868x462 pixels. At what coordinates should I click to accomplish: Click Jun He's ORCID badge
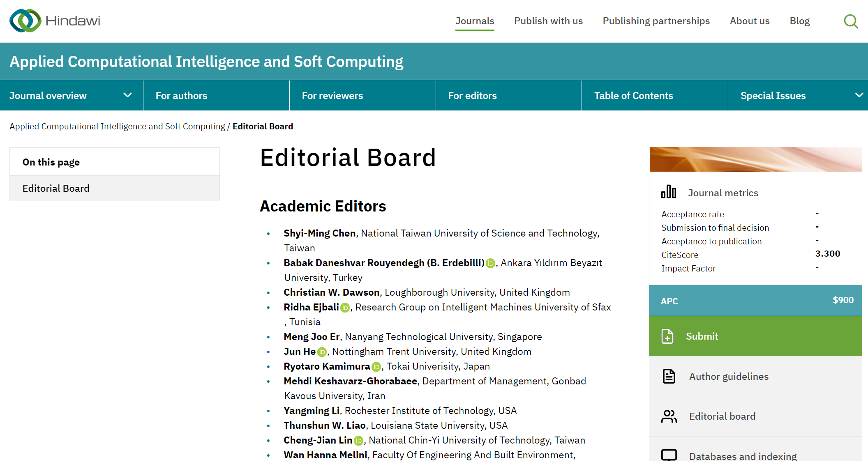click(x=322, y=352)
